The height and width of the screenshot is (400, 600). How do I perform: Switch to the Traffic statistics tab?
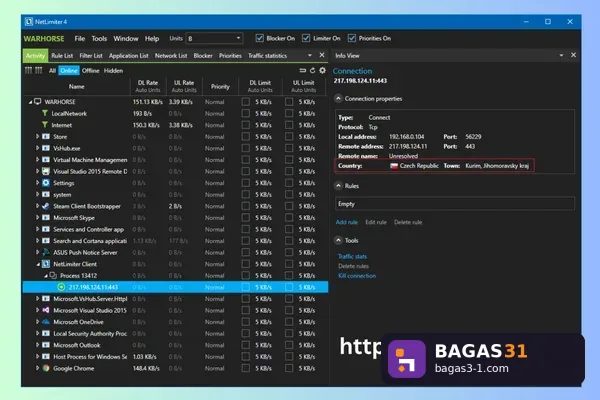[267, 56]
